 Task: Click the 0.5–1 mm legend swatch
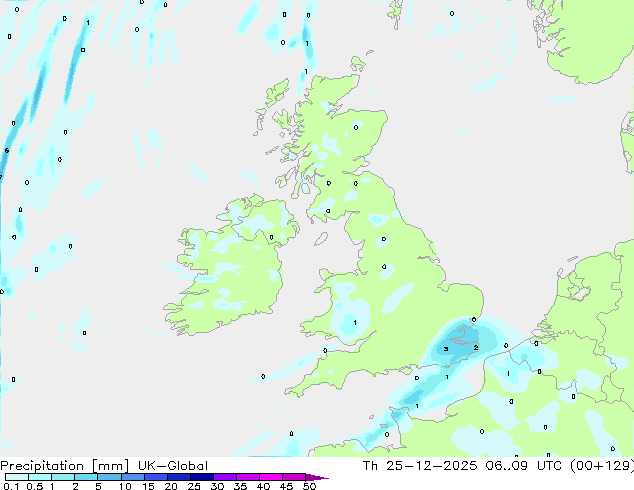(40, 477)
